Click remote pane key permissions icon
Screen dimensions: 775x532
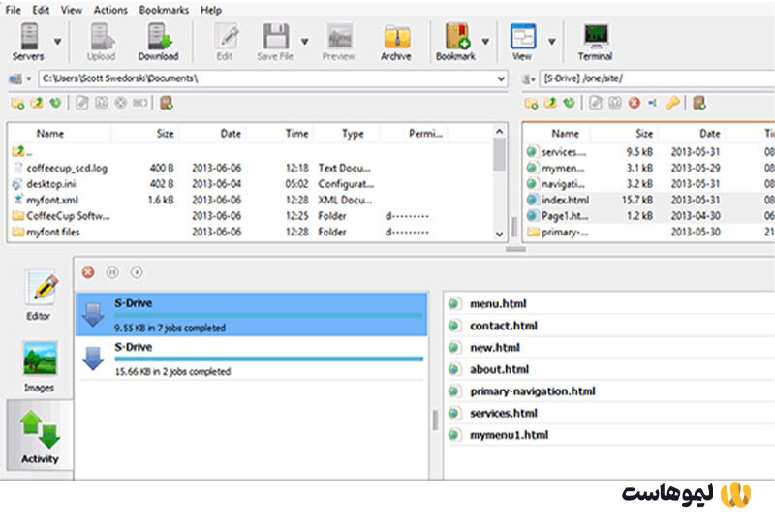(x=672, y=103)
